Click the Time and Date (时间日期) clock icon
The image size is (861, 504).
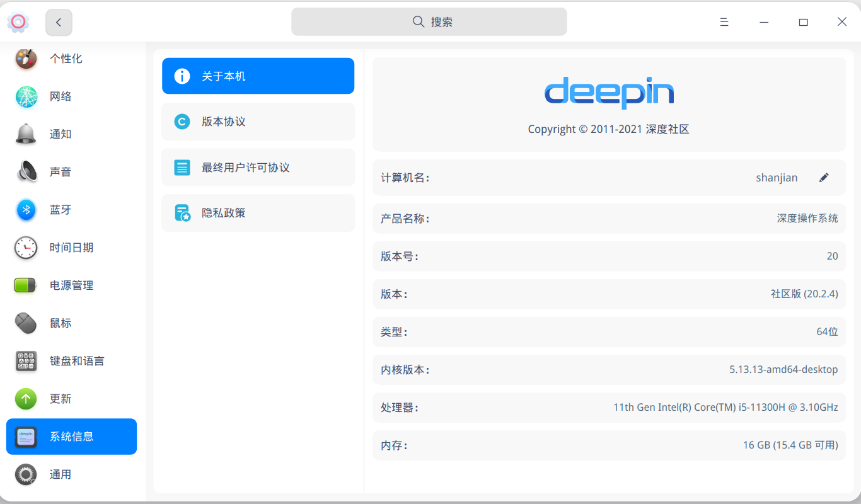[26, 248]
